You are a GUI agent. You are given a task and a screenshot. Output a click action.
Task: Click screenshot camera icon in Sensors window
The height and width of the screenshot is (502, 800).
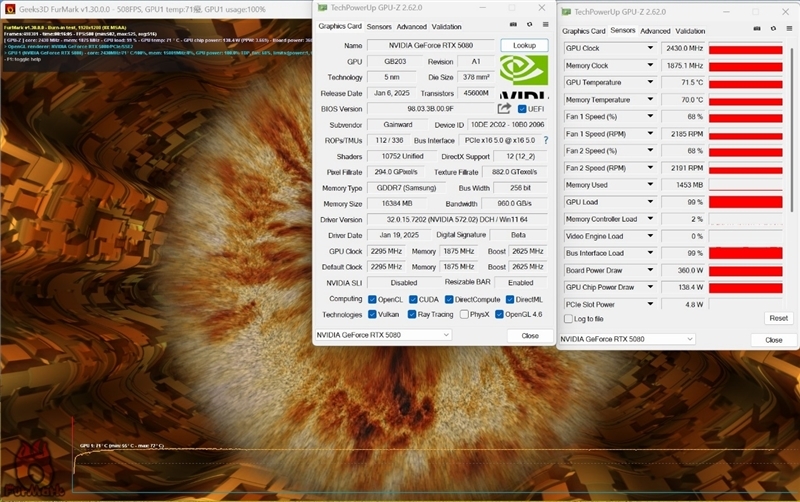pos(757,29)
